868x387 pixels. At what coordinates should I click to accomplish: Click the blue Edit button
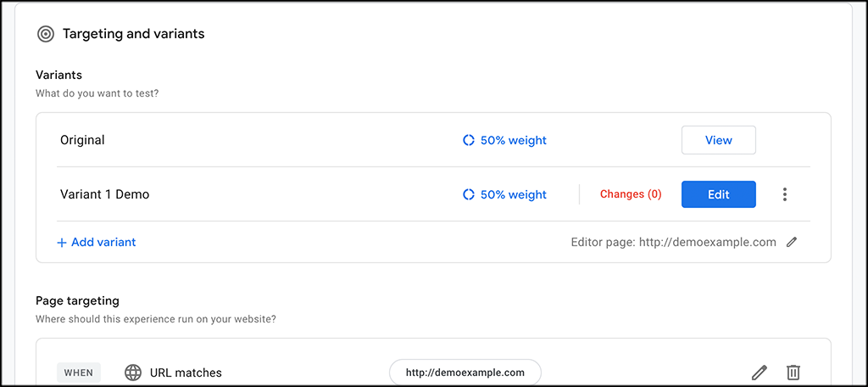pyautogui.click(x=719, y=194)
